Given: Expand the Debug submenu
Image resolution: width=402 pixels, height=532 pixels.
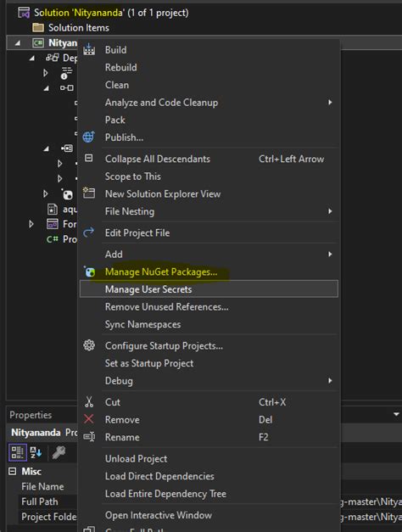Looking at the screenshot, I should tap(209, 381).
